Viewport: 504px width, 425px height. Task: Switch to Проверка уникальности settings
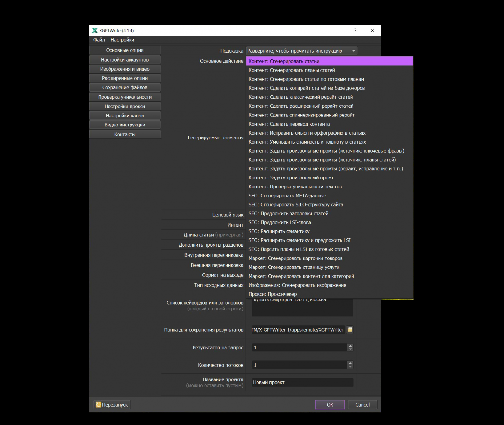click(125, 96)
